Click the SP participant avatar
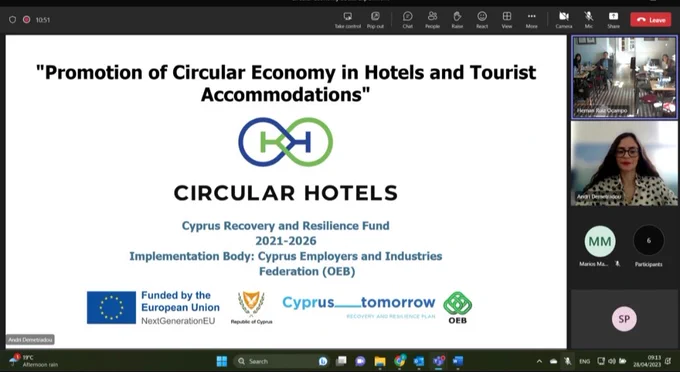The image size is (680, 372). 624,319
